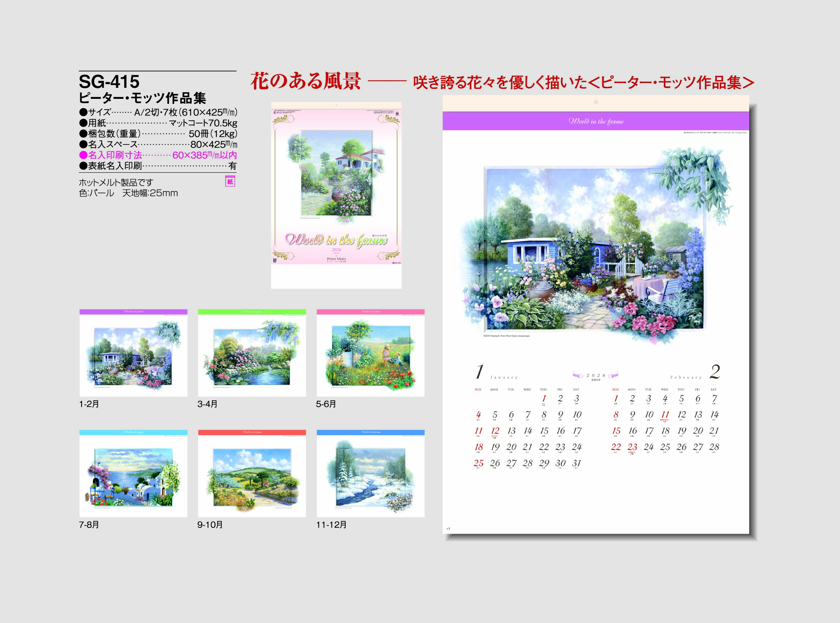840x623 pixels.
Task: Click the 1-2月 caption label
Action: pyautogui.click(x=89, y=404)
